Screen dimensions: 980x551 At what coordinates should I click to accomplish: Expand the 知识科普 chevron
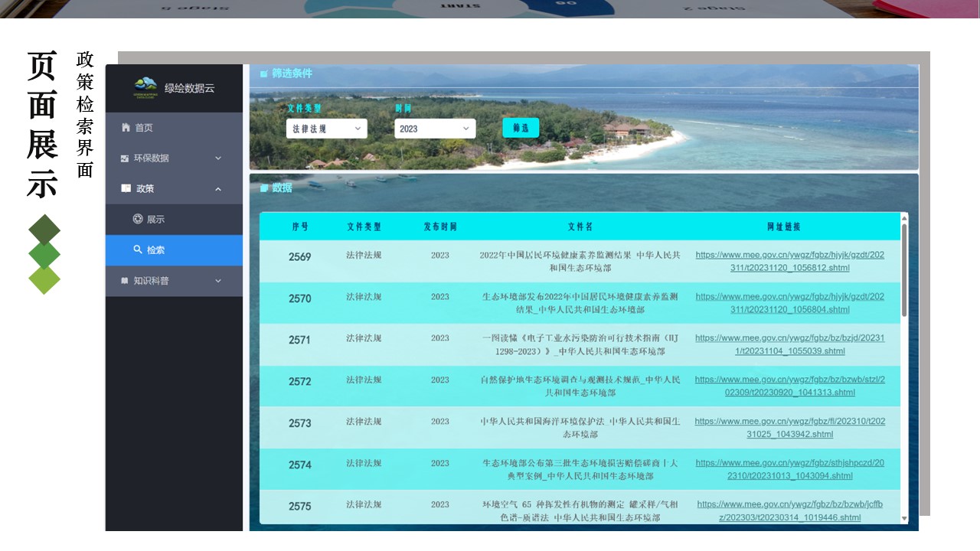[218, 281]
